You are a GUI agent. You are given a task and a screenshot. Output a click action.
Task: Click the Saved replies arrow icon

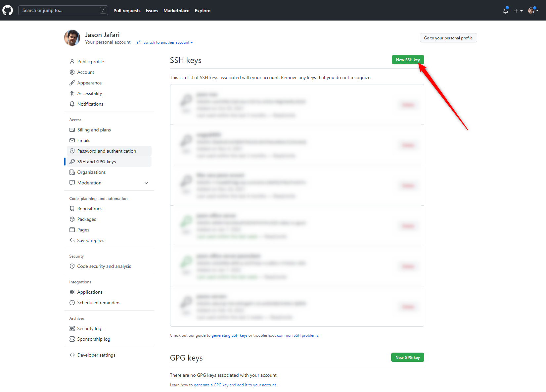pos(72,240)
